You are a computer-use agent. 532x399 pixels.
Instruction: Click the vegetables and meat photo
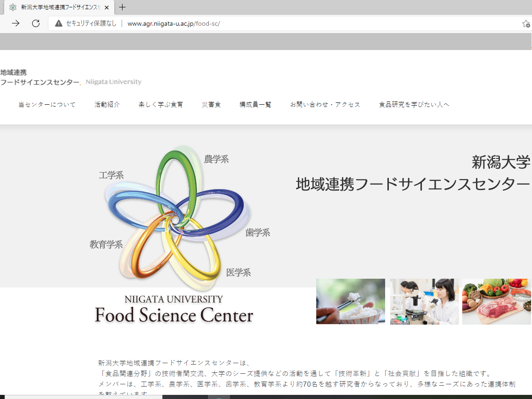point(496,301)
